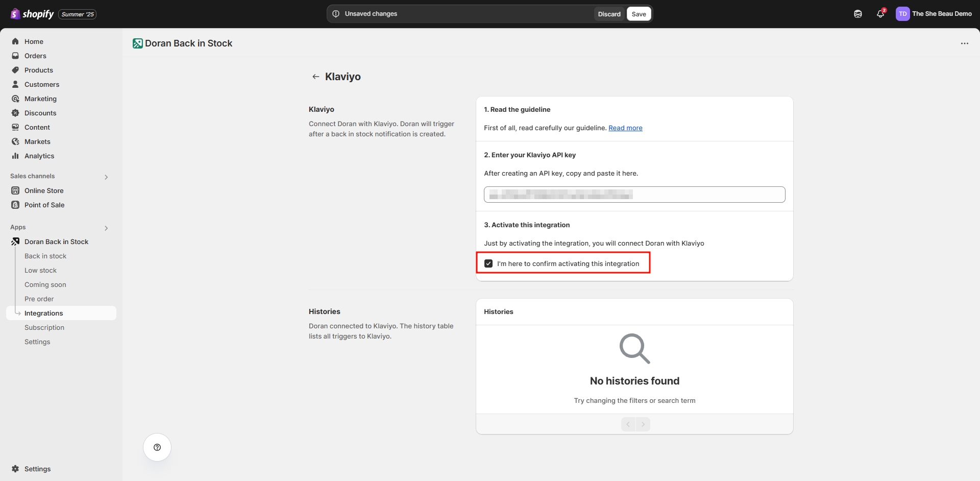
Task: Open Back in stock submenu item
Action: [x=45, y=256]
